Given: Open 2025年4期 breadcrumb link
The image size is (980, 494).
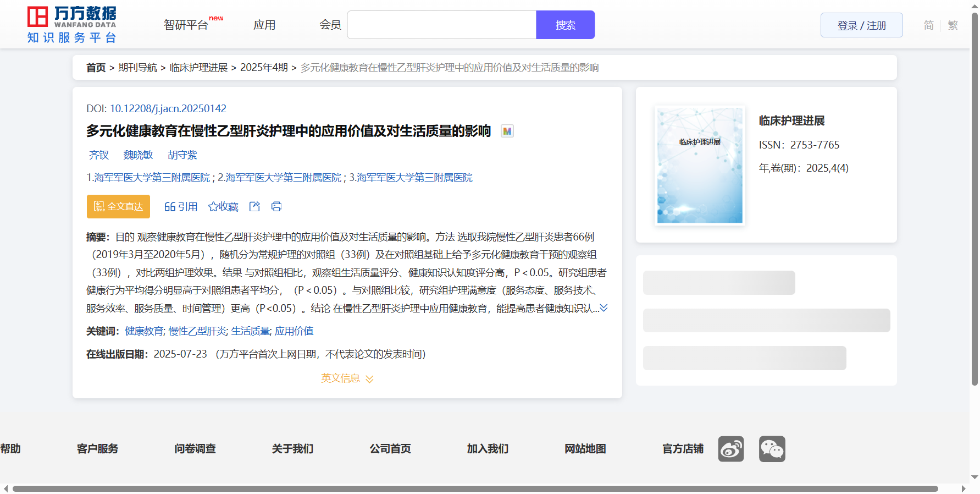Looking at the screenshot, I should [x=264, y=67].
